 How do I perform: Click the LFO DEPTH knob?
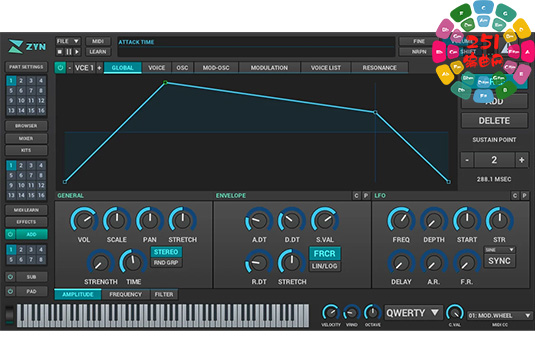(x=434, y=220)
